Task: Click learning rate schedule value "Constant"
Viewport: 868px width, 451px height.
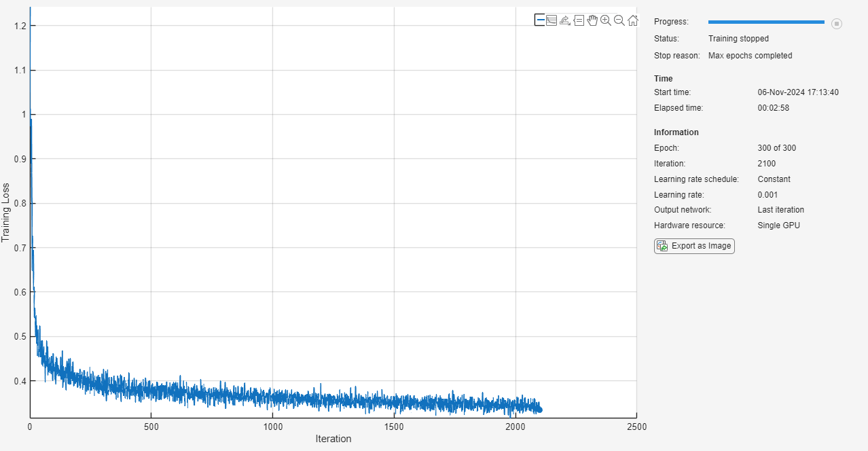Action: coord(774,179)
